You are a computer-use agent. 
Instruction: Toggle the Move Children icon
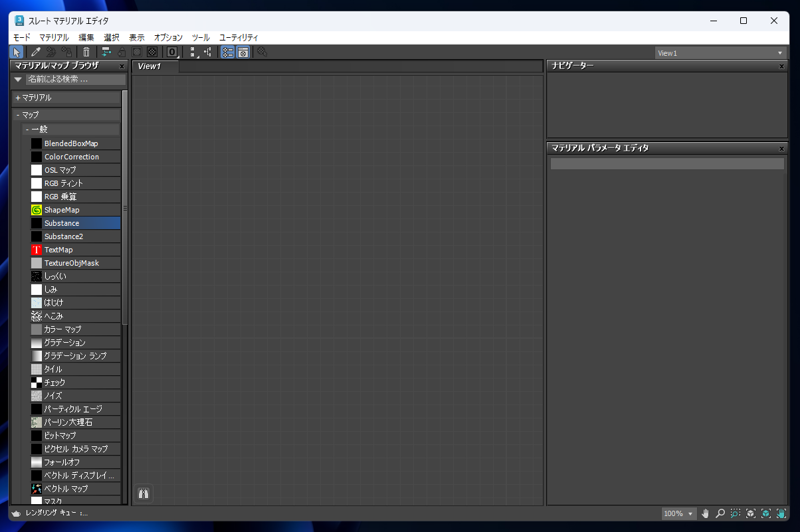[106, 52]
